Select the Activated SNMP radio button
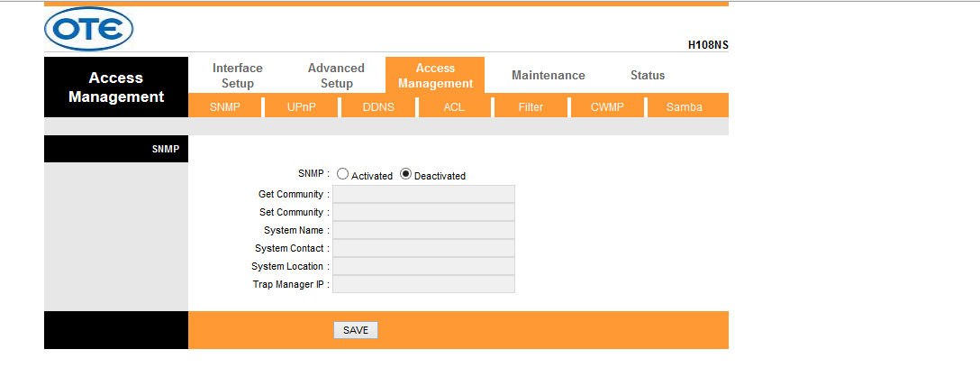Viewport: 980px width, 377px height. click(342, 174)
